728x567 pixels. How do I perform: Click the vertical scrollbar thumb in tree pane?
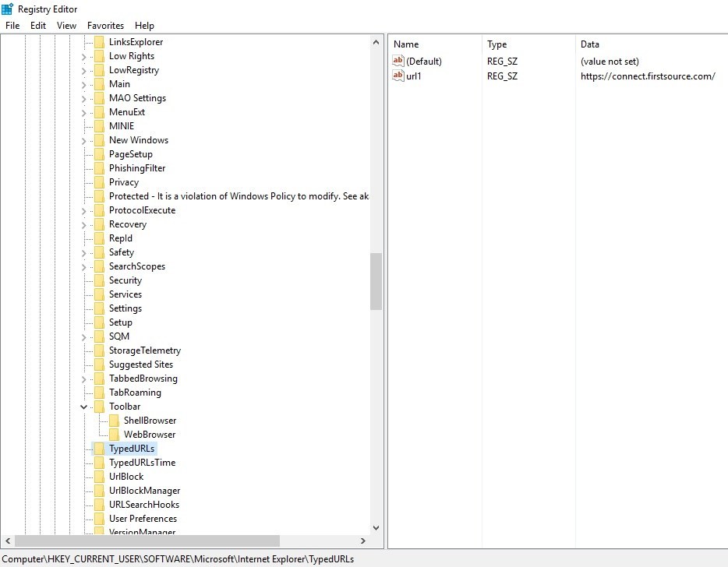[x=376, y=280]
